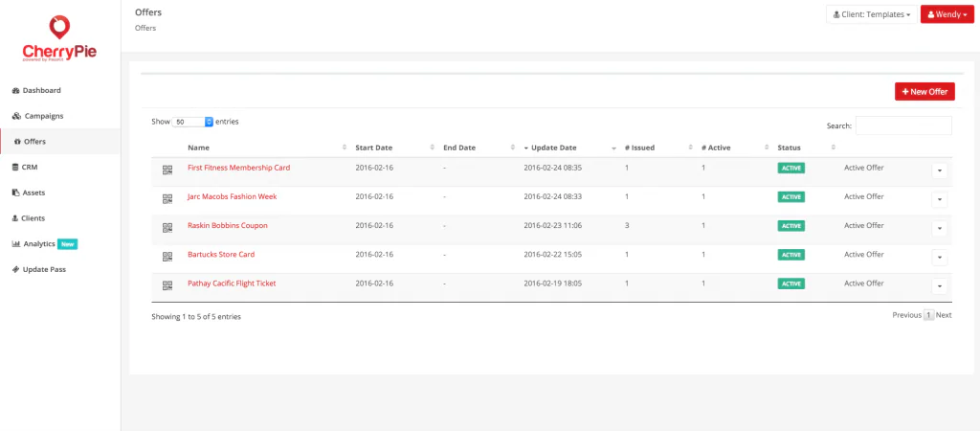Open the show entries count selector
The image size is (980, 431).
pyautogui.click(x=192, y=122)
